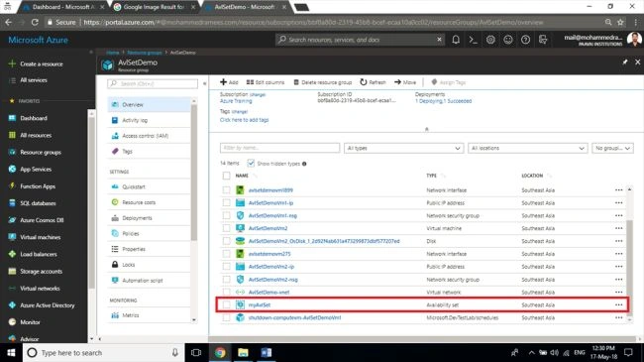Click the Activity log icon
The image size is (644, 362).
click(115, 120)
